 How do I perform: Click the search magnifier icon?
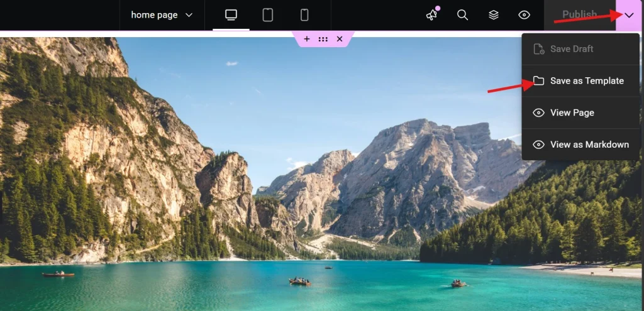tap(462, 15)
